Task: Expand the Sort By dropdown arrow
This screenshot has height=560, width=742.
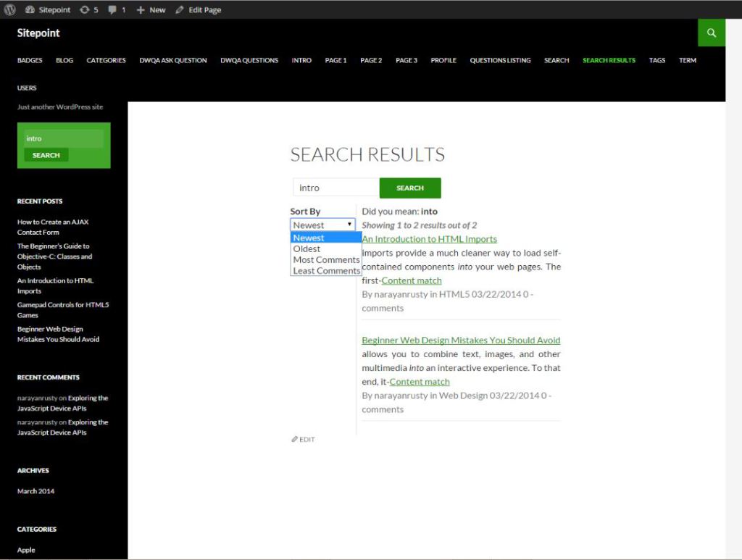Action: (349, 225)
